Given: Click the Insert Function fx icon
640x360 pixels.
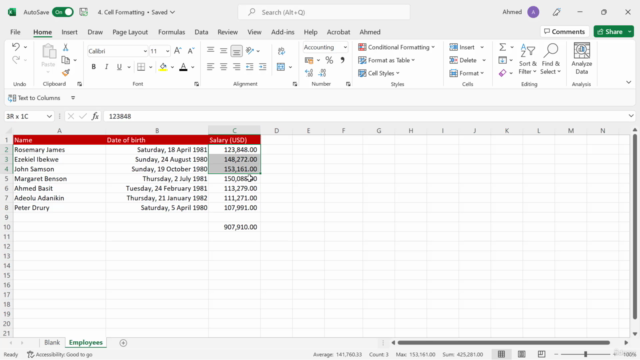Looking at the screenshot, I should click(95, 116).
